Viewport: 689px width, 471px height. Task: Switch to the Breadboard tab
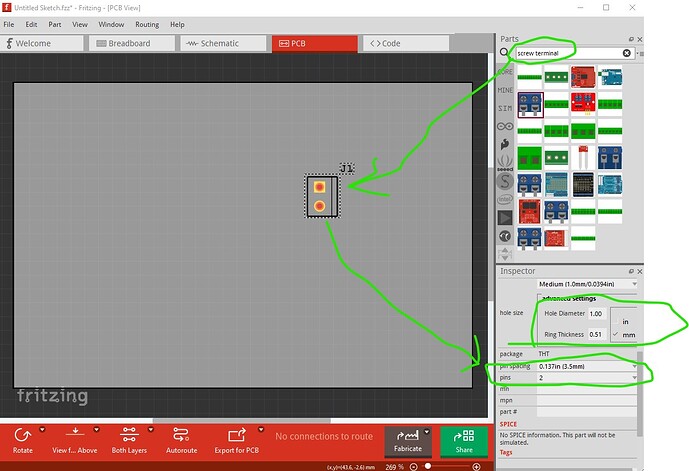point(132,43)
